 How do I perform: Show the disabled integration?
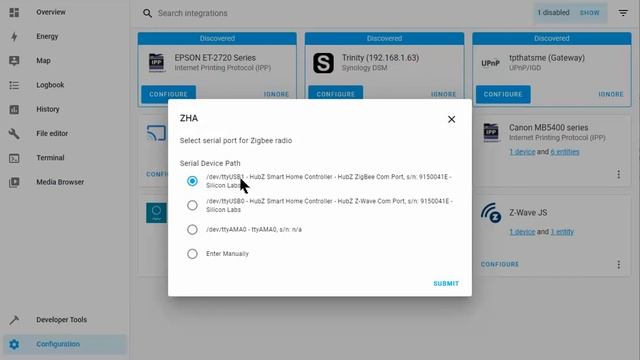[590, 13]
